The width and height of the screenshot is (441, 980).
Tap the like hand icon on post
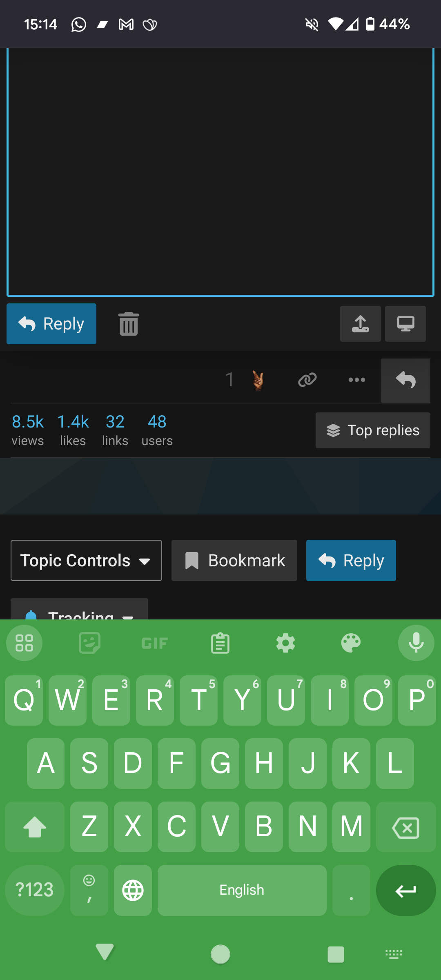click(258, 380)
